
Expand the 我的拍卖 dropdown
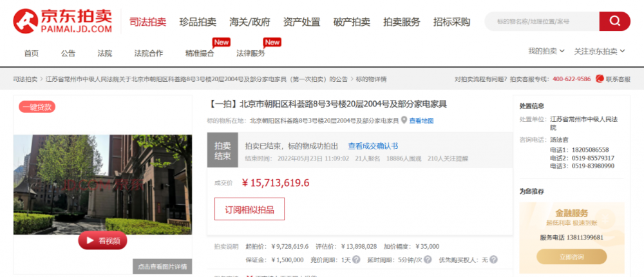tap(546, 52)
